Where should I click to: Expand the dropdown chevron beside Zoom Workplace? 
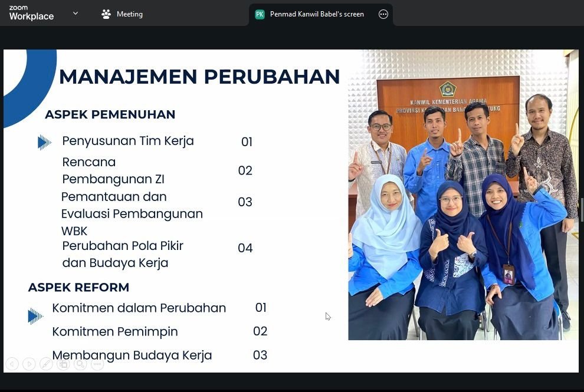tap(76, 14)
